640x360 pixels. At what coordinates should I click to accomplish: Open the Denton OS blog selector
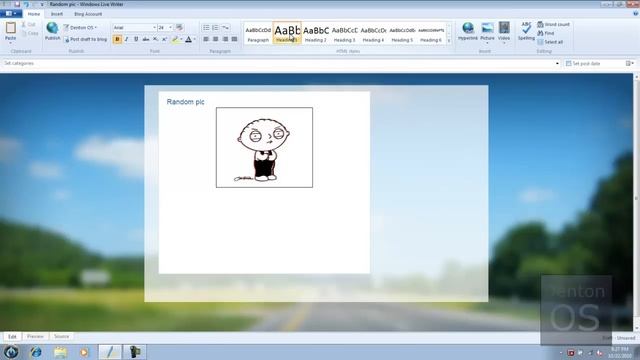[x=80, y=28]
